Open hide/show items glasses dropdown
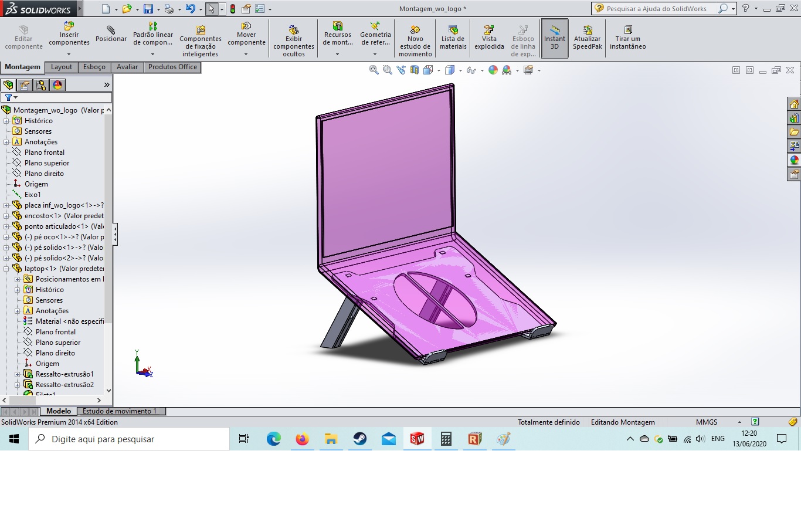This screenshot has height=532, width=801. pyautogui.click(x=482, y=70)
